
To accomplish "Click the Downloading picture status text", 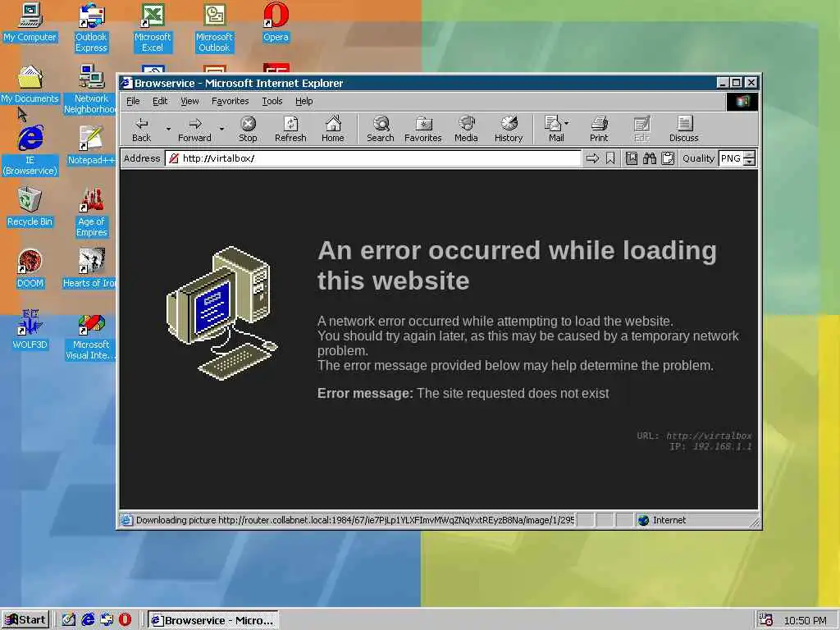I will pos(354,520).
